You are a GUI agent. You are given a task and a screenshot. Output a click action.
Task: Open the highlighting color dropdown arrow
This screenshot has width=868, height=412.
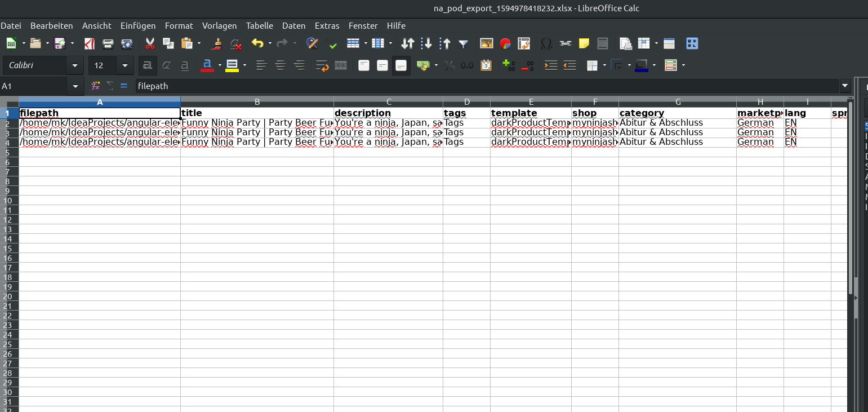pyautogui.click(x=244, y=65)
